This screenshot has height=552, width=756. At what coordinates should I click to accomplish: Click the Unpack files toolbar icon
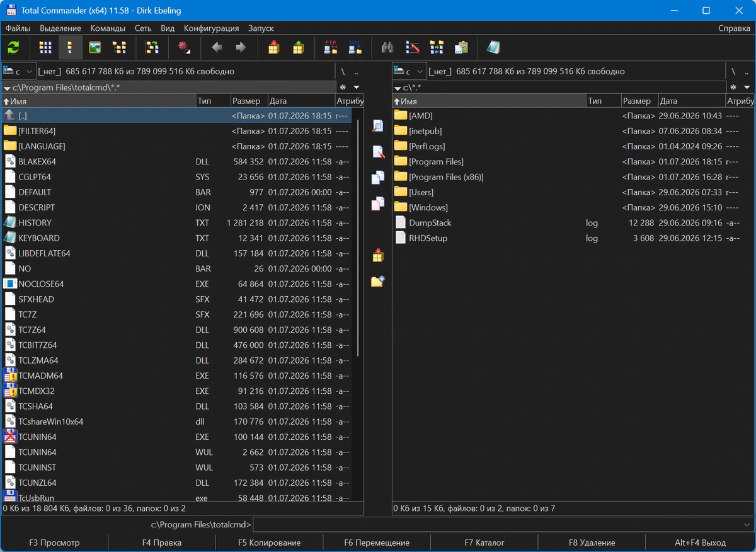(298, 47)
